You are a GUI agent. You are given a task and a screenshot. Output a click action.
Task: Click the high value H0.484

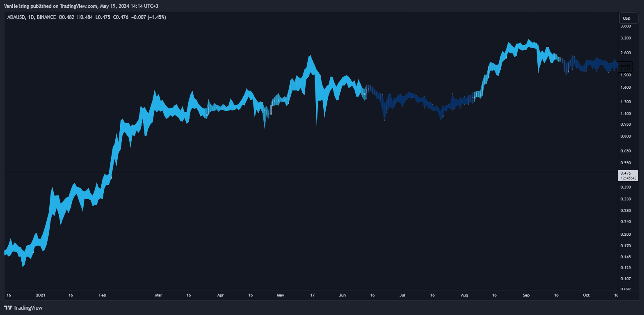(x=85, y=17)
